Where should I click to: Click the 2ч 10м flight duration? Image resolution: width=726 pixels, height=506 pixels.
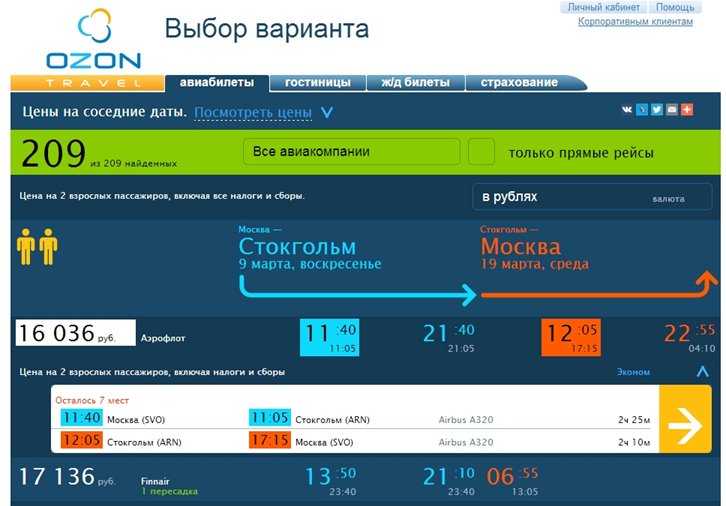click(634, 442)
